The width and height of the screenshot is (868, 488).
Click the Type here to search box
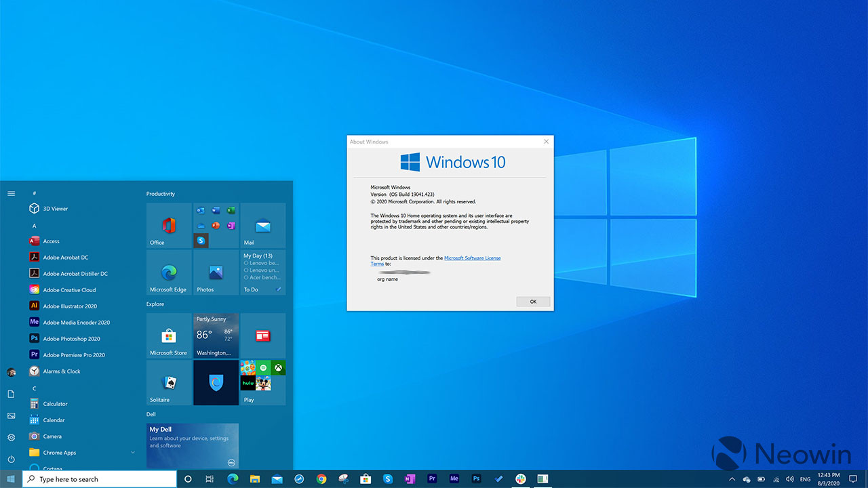tap(100, 479)
